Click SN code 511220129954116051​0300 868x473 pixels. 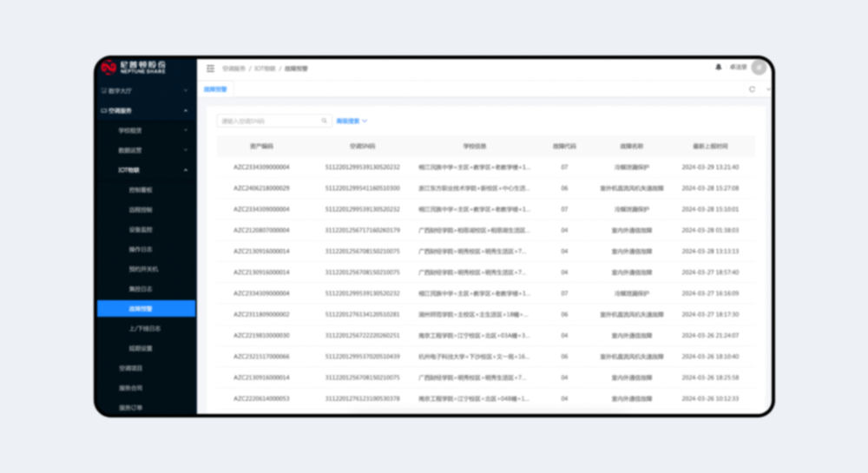click(363, 188)
